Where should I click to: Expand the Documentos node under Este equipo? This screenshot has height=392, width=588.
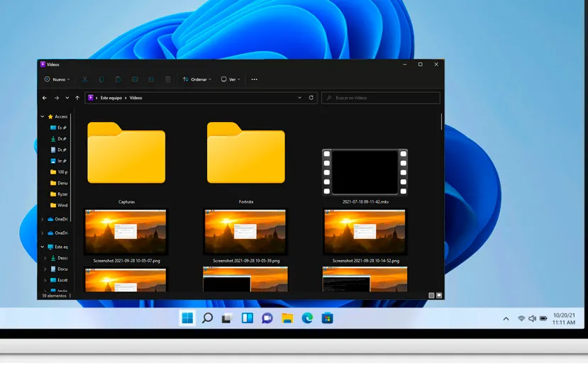tap(45, 269)
